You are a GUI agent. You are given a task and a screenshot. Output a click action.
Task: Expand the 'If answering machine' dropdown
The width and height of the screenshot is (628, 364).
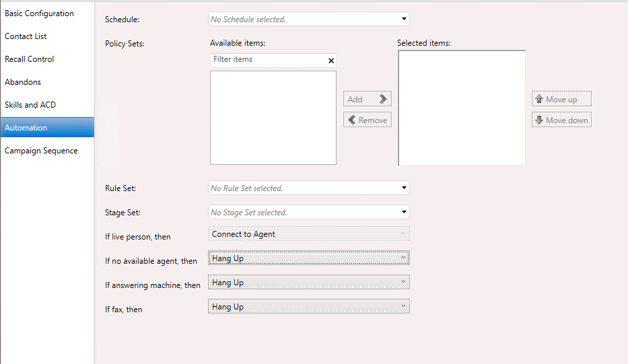309,283
